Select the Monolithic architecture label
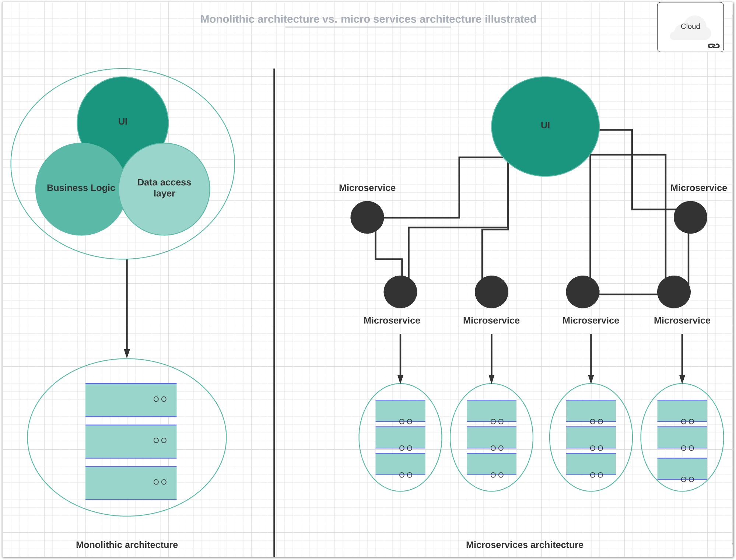736x560 pixels. (127, 545)
